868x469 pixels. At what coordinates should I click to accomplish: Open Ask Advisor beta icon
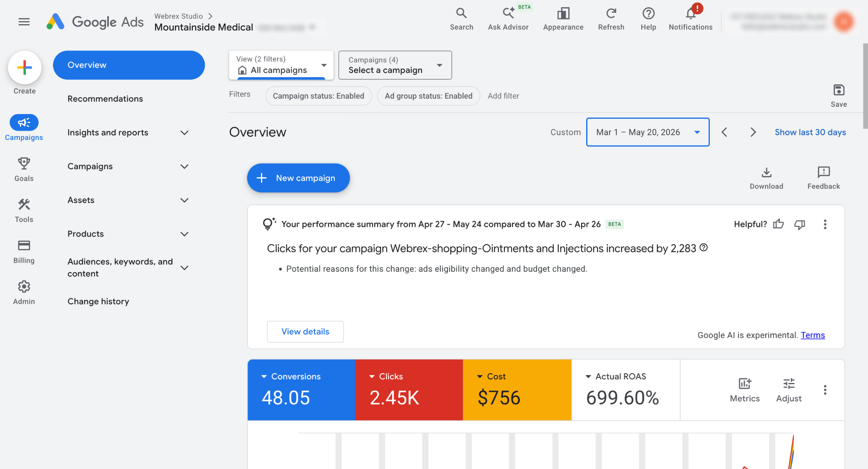[508, 20]
